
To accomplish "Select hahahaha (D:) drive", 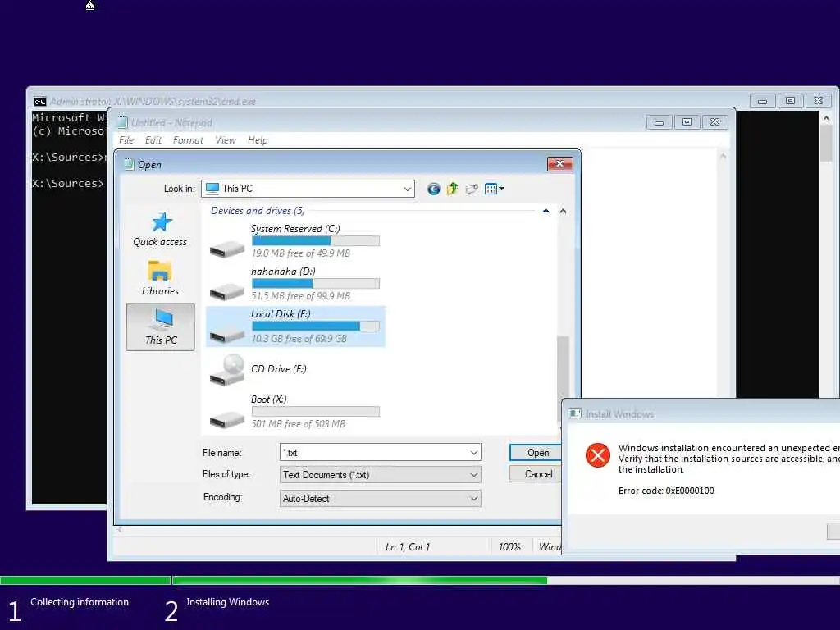I will [x=294, y=283].
